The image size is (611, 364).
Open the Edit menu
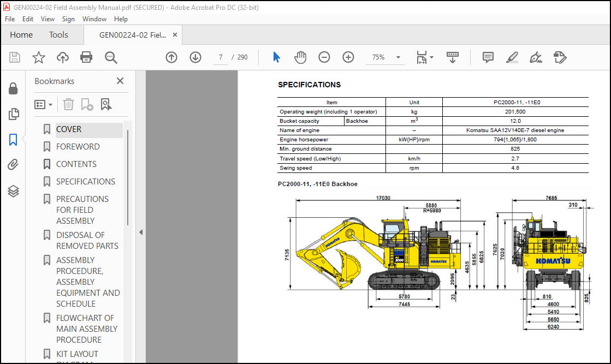pyautogui.click(x=28, y=19)
